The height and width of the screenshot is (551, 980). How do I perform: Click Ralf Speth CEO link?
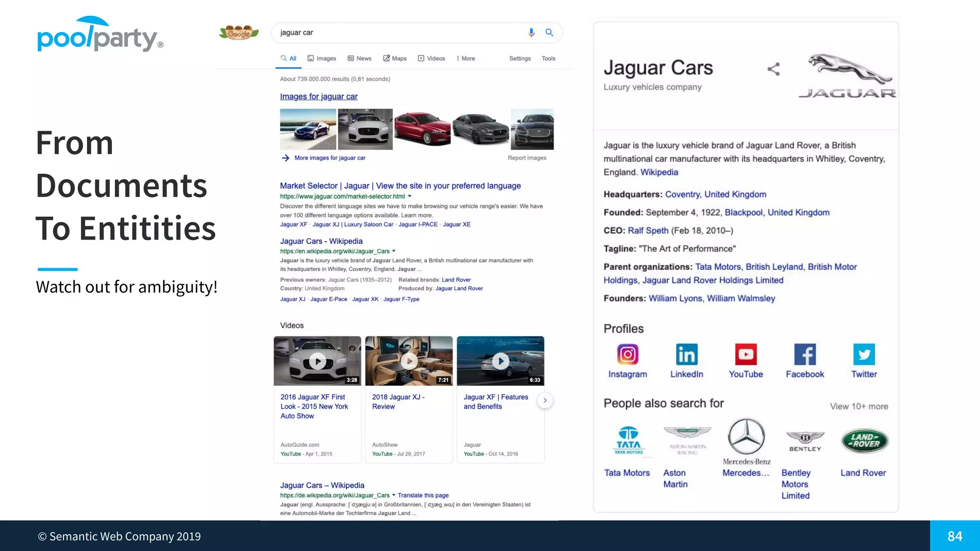(648, 231)
